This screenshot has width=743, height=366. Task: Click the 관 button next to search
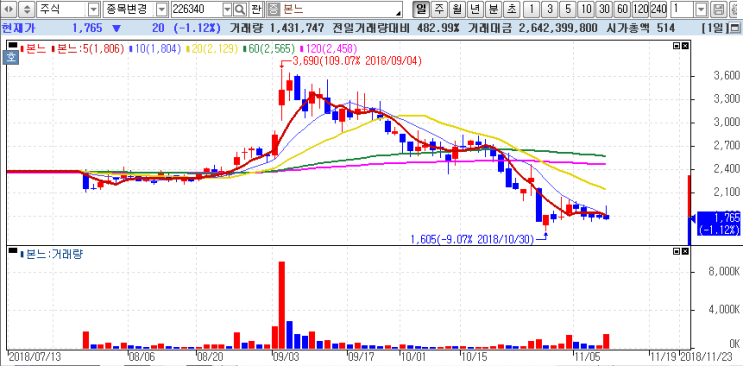pyautogui.click(x=256, y=9)
